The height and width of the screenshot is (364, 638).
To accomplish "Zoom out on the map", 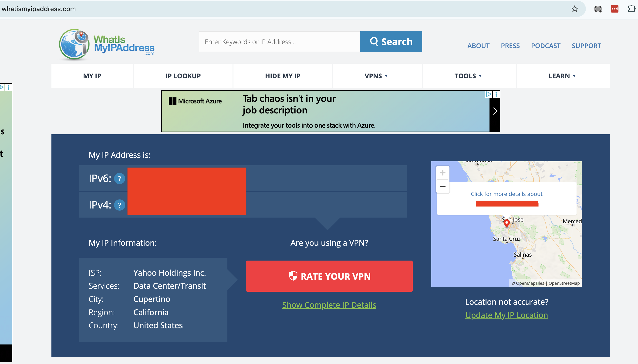I will [442, 186].
